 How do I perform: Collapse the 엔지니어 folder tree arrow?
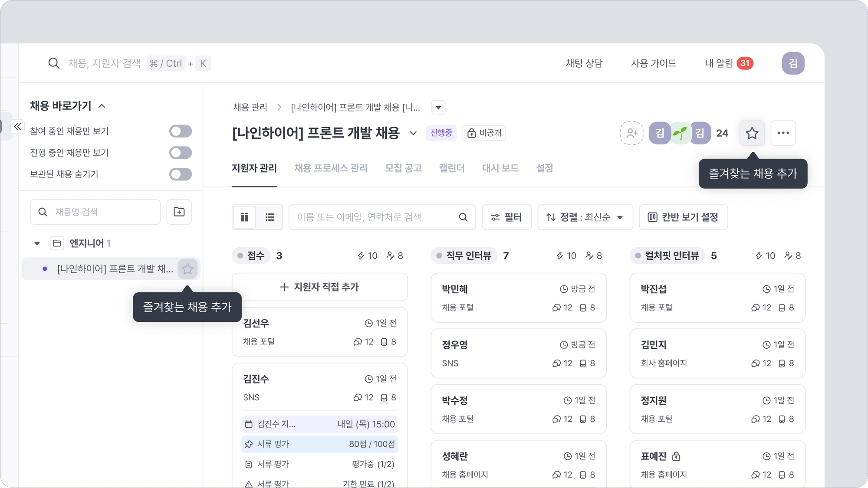[37, 243]
